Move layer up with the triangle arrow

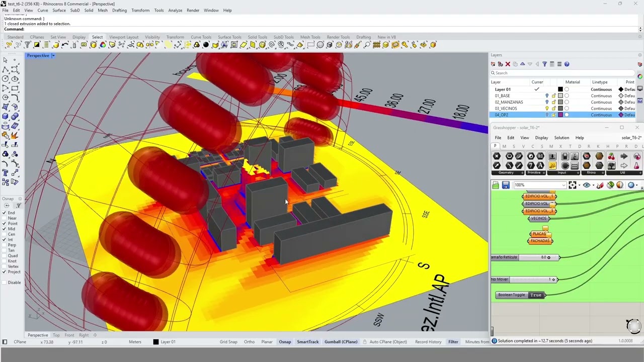tap(522, 64)
